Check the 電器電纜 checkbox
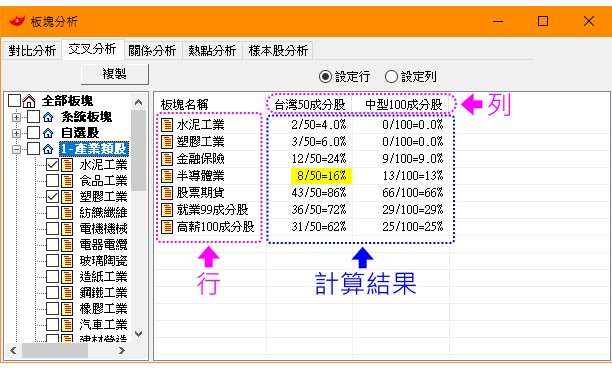 point(52,245)
